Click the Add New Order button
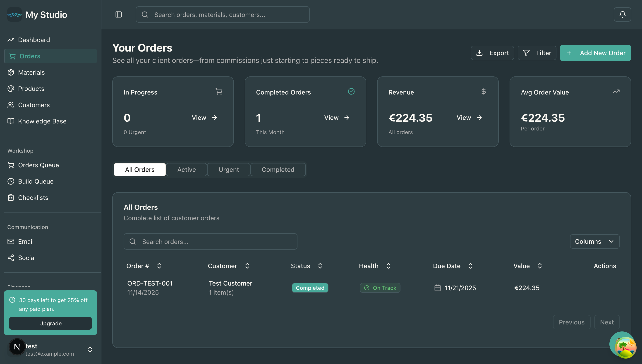This screenshot has width=642, height=364. [x=595, y=53]
